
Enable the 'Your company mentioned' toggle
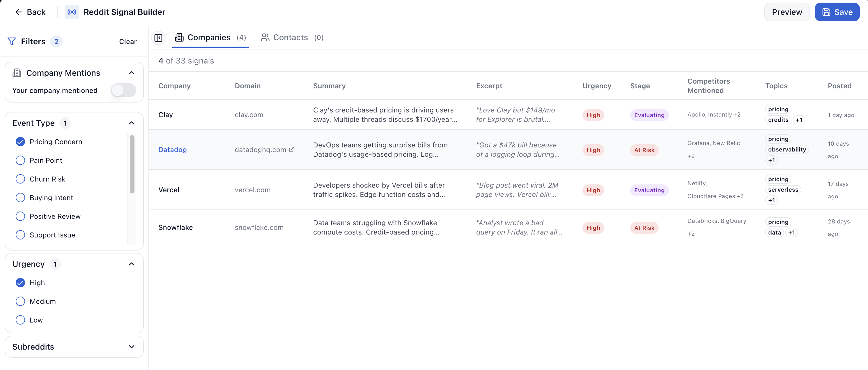click(x=123, y=90)
